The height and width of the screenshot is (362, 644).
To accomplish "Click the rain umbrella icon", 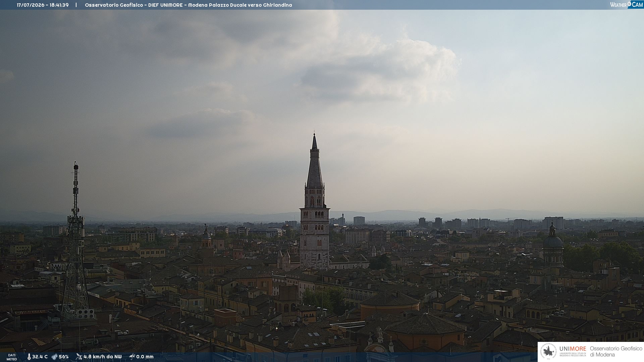I will (x=132, y=357).
